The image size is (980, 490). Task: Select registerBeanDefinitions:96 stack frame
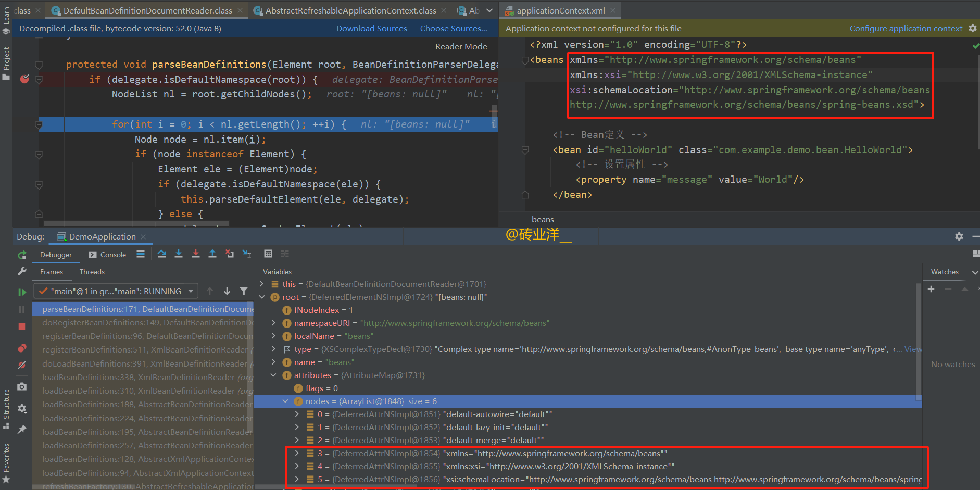(x=143, y=336)
